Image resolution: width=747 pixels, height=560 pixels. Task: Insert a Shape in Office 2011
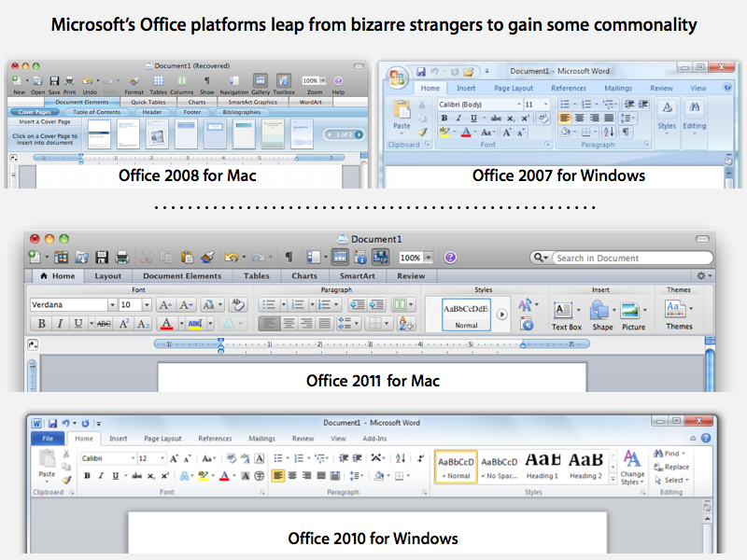pos(602,315)
